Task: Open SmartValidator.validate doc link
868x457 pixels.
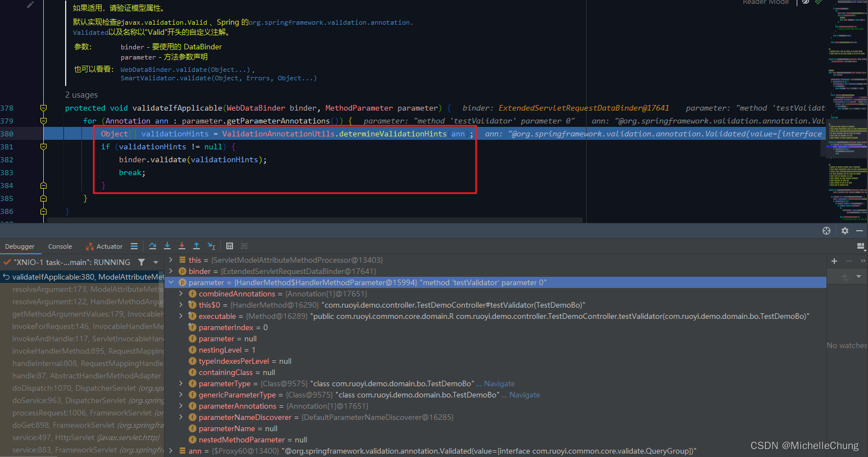Action: 218,78
